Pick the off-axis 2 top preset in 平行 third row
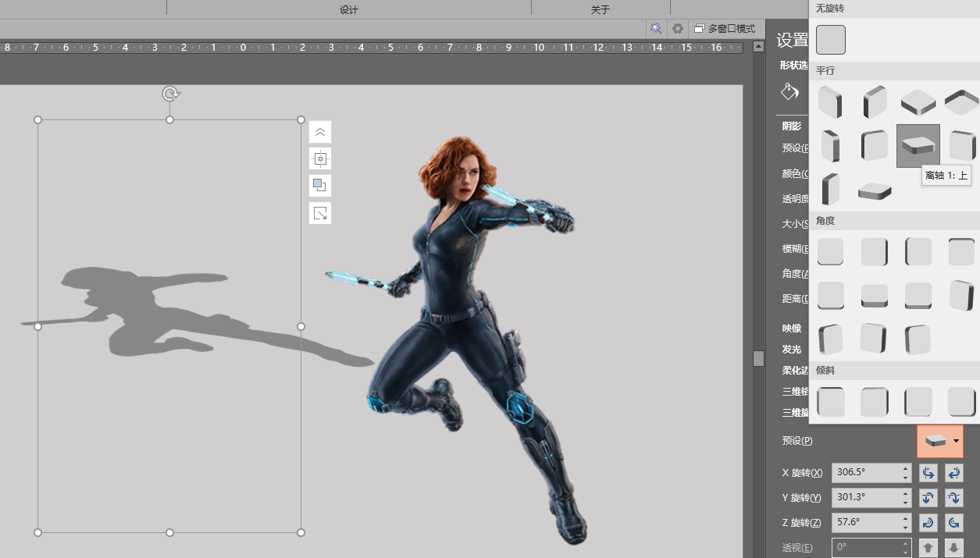The width and height of the screenshot is (980, 558). pyautogui.click(x=875, y=190)
